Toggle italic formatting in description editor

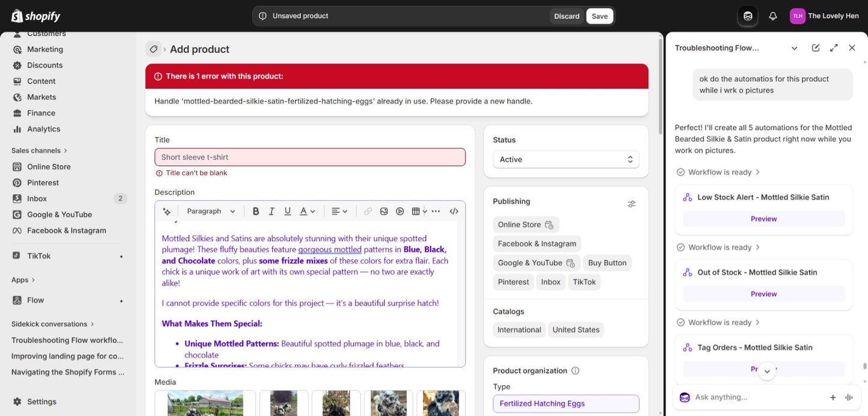point(272,211)
